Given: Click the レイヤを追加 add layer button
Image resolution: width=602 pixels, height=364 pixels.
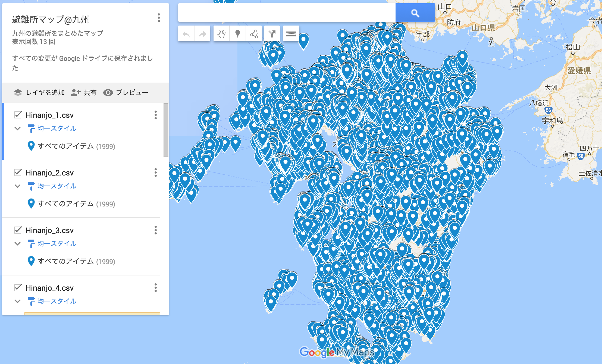Looking at the screenshot, I should pos(39,93).
